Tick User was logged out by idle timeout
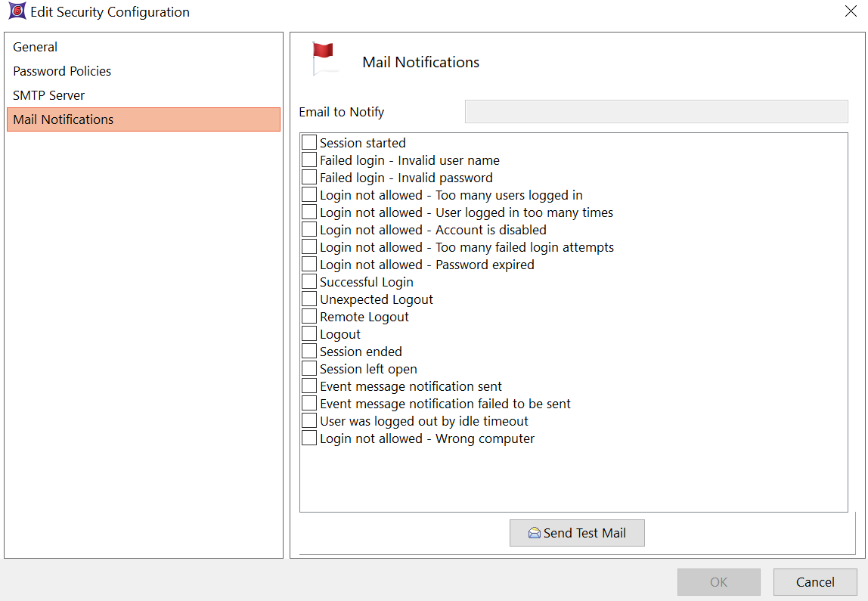Screen dimensions: 868x601 pos(309,420)
